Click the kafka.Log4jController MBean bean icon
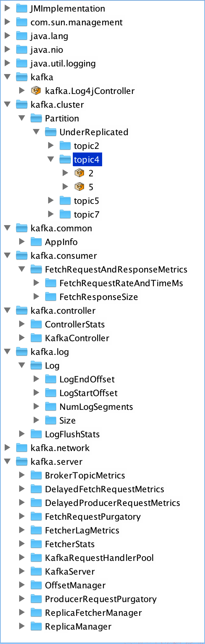205x644 pixels. tap(36, 91)
